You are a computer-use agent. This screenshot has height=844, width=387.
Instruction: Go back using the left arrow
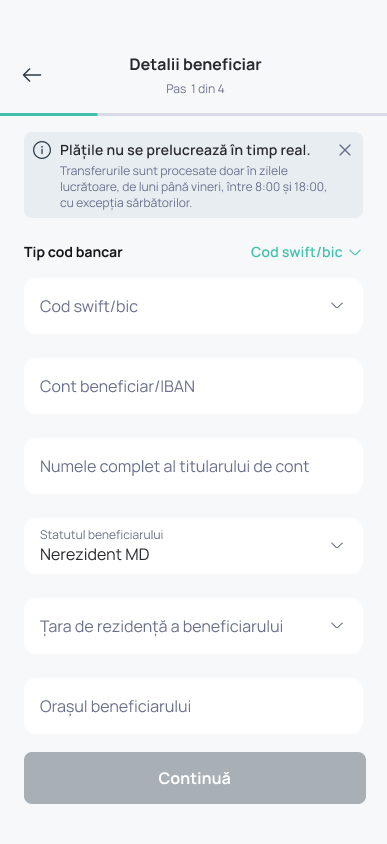point(32,75)
